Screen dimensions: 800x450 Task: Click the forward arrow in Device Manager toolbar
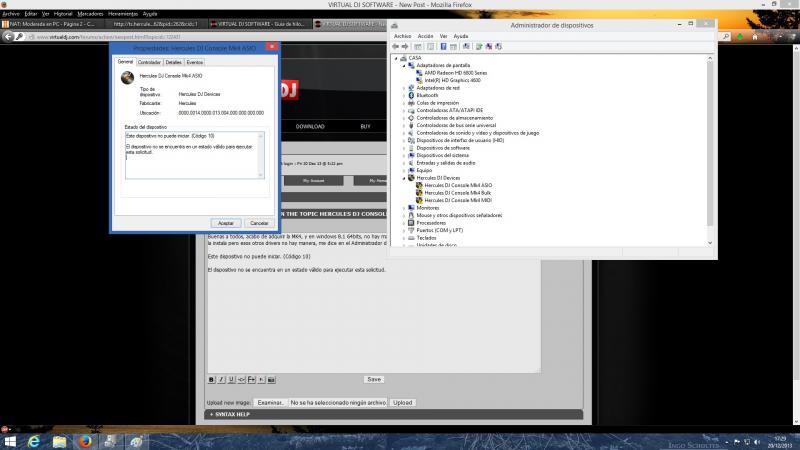tap(405, 46)
